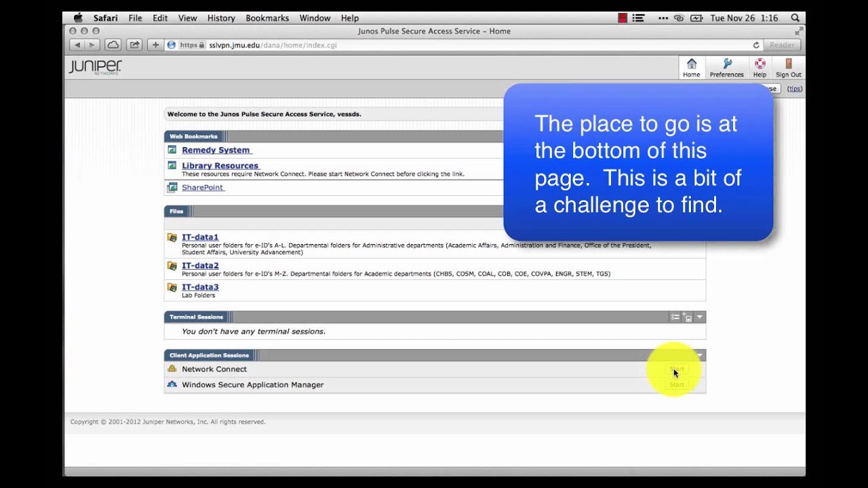Click the battery status icon

click(696, 18)
